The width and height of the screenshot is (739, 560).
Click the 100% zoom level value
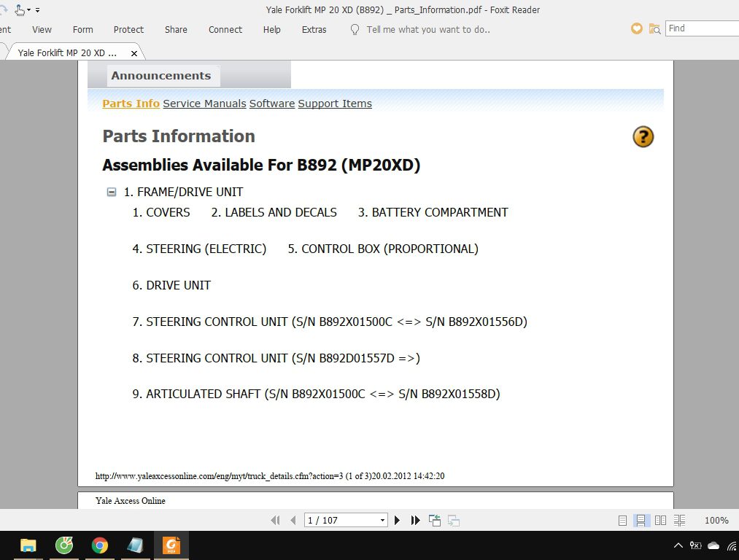[x=716, y=521]
